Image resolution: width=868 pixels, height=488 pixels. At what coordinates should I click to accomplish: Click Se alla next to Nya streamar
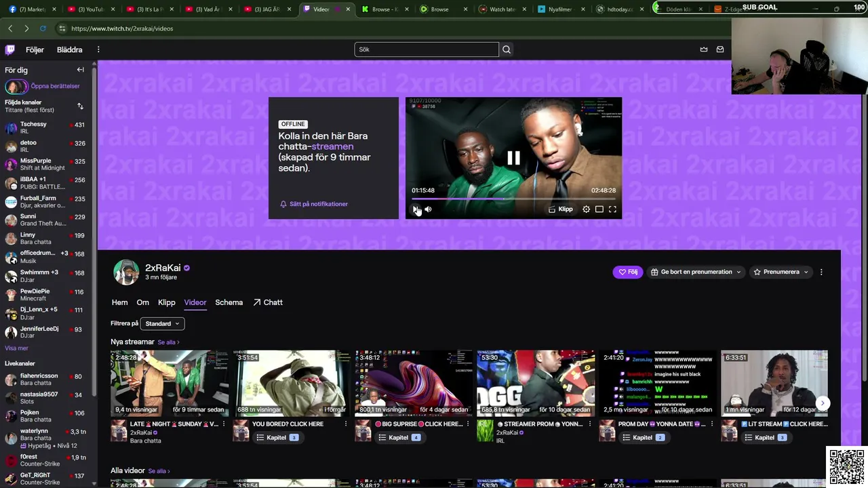point(168,342)
